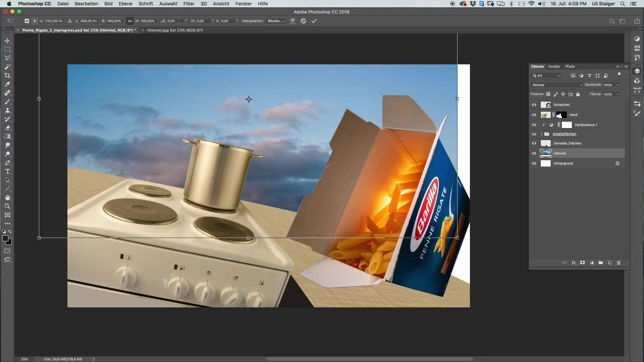This screenshot has width=644, height=362.
Task: Switch to Himmel.jpg document tab
Action: coord(175,30)
